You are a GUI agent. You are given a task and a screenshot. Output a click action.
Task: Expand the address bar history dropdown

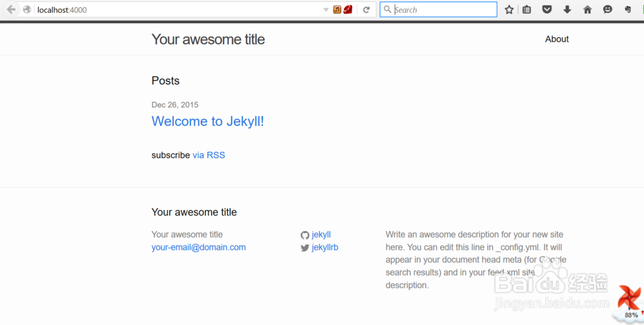pos(326,10)
